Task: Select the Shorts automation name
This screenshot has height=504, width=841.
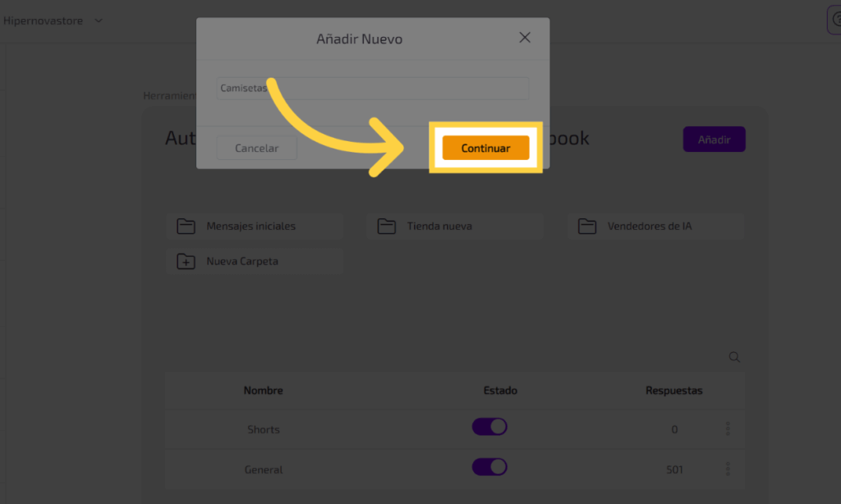Action: click(x=264, y=429)
